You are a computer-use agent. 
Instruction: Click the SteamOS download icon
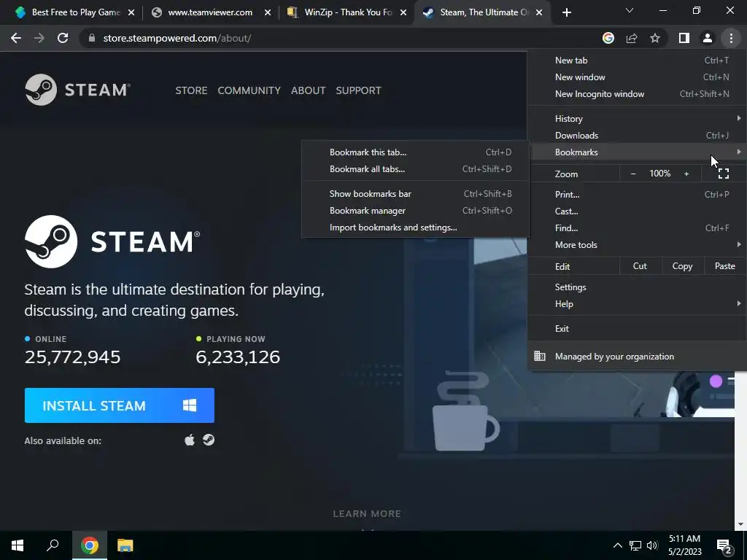209,440
